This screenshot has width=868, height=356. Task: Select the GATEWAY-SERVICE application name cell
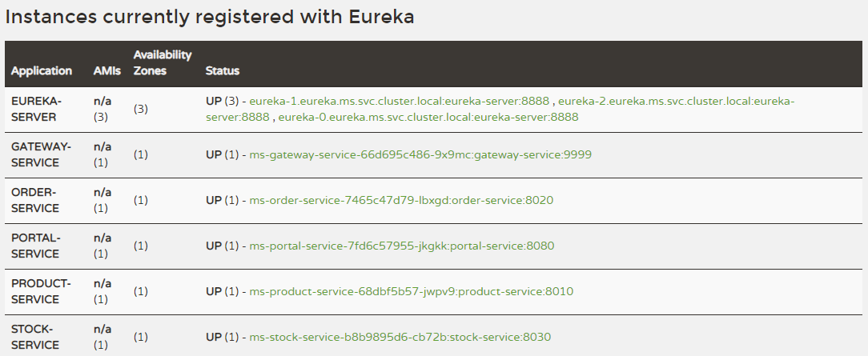(x=42, y=154)
